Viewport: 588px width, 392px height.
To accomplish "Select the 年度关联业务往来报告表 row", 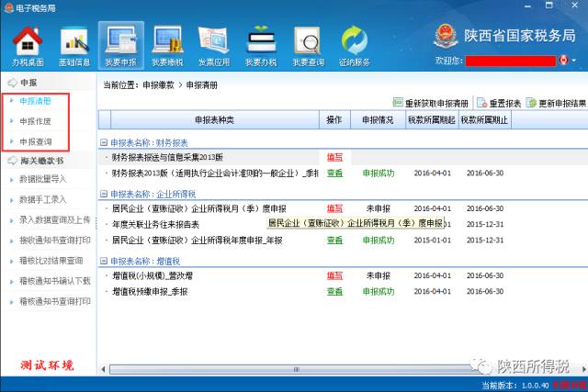I will [x=155, y=225].
